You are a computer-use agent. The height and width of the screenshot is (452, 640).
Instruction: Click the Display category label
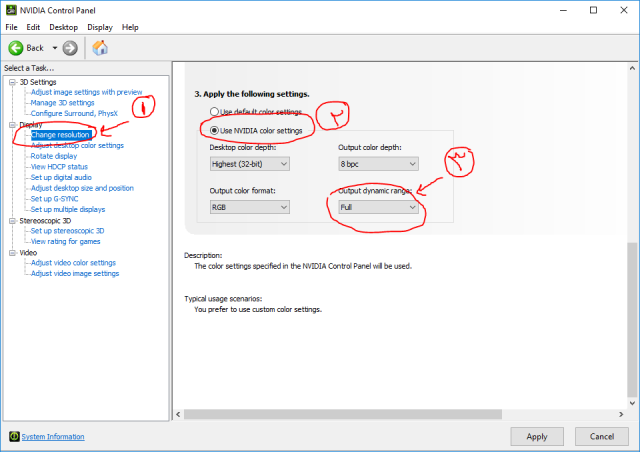[31, 125]
